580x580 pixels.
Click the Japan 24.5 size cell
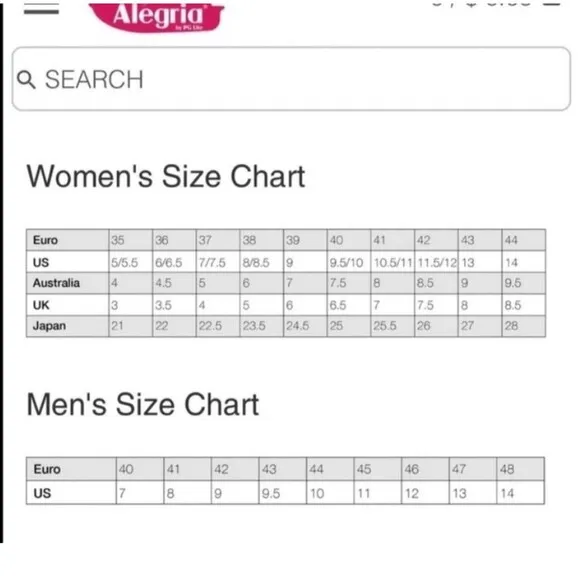pos(305,326)
